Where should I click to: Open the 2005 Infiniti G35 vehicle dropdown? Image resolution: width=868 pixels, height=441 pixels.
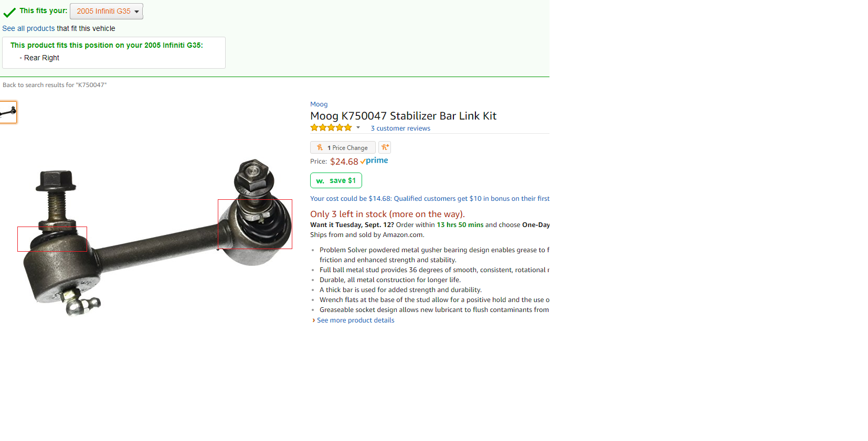[x=107, y=11]
